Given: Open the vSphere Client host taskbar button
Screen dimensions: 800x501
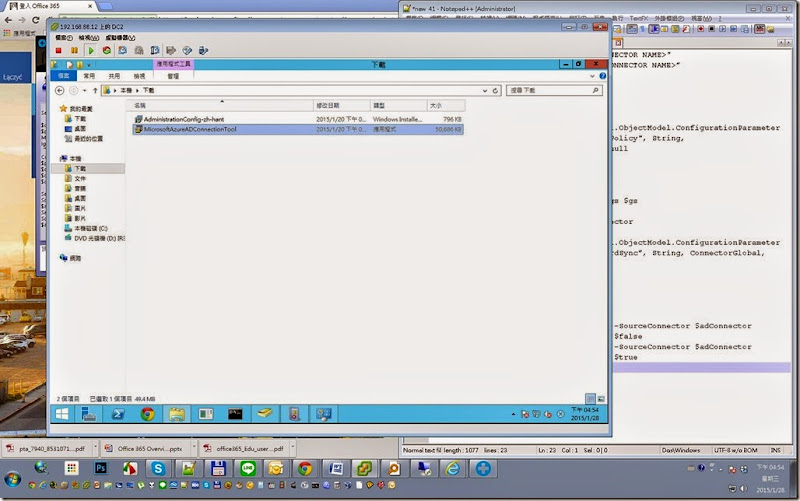Looking at the screenshot, I should click(x=364, y=468).
